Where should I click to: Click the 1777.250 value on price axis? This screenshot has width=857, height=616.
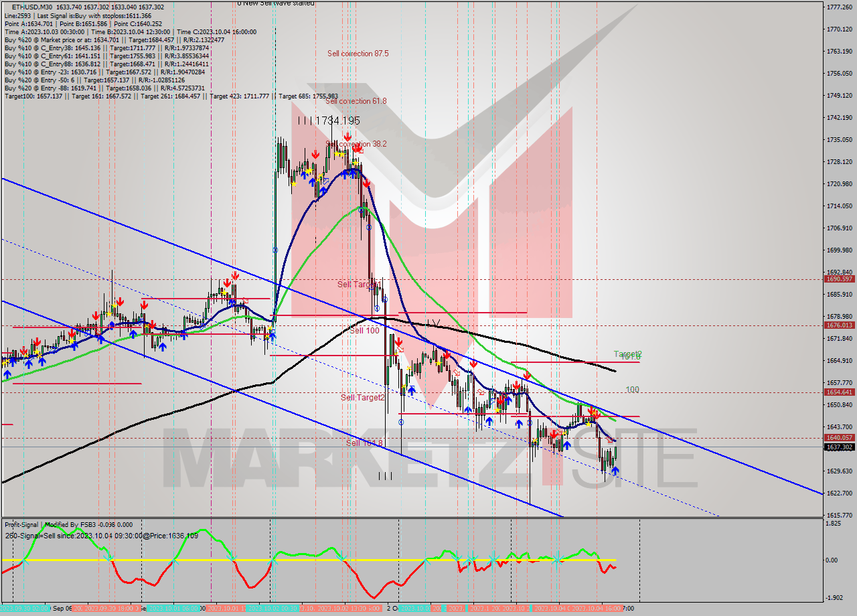coord(840,7)
